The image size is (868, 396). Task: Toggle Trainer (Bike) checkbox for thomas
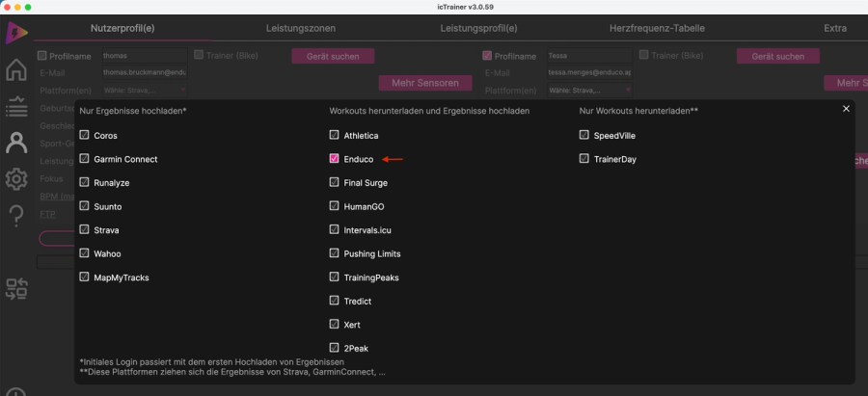pos(199,55)
